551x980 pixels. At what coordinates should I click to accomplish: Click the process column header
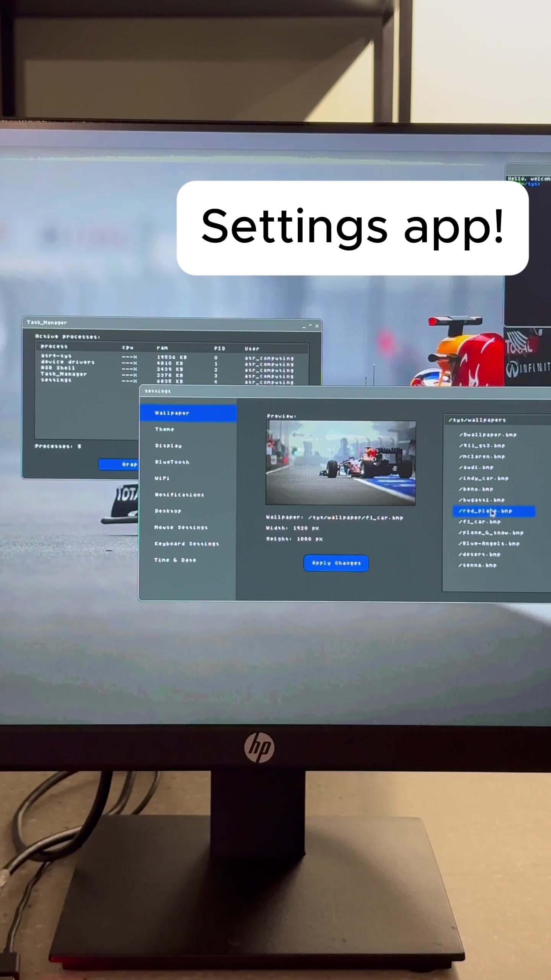[x=54, y=346]
